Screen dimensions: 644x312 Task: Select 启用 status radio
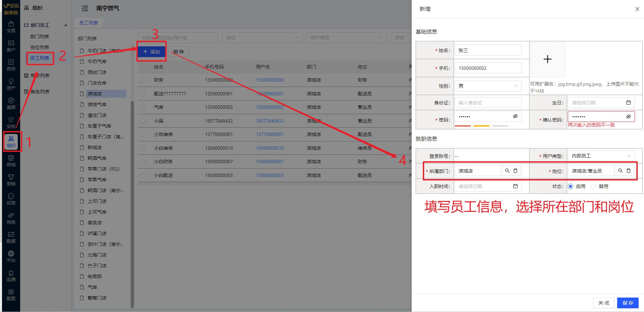coord(570,186)
